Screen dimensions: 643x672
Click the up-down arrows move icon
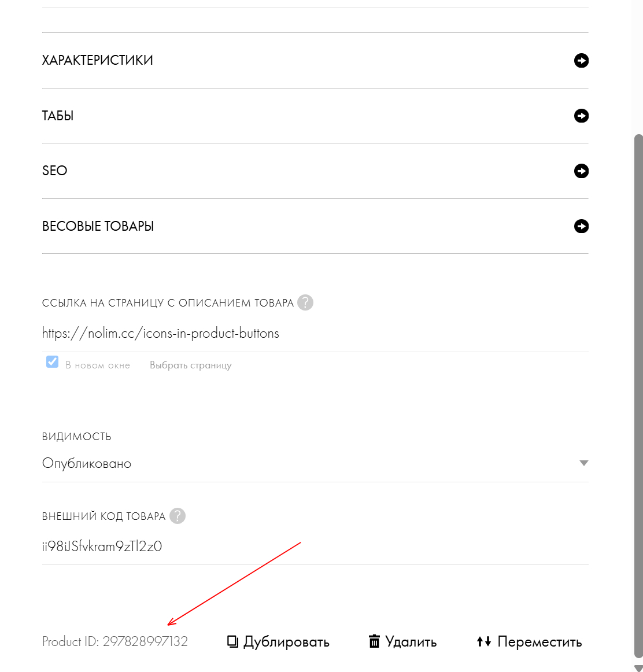tap(483, 641)
